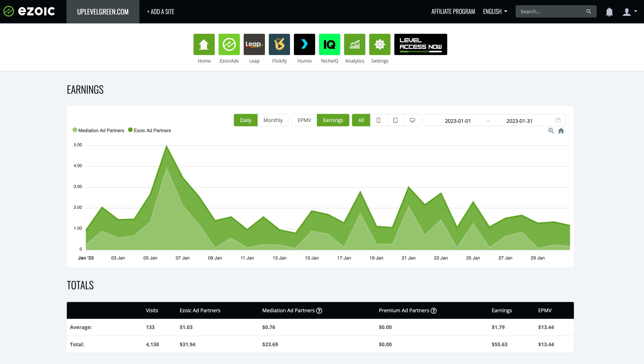
Task: Click the Ezoic logo
Action: (x=29, y=12)
